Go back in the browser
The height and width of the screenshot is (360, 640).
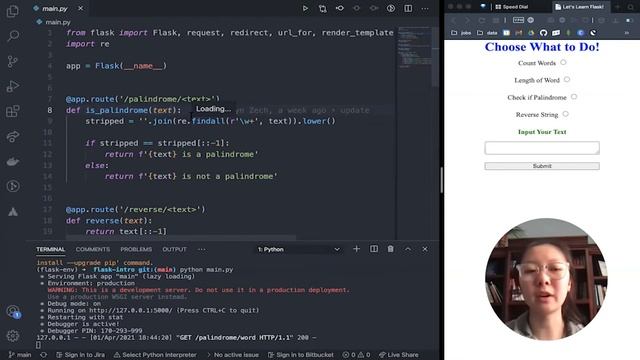click(453, 20)
